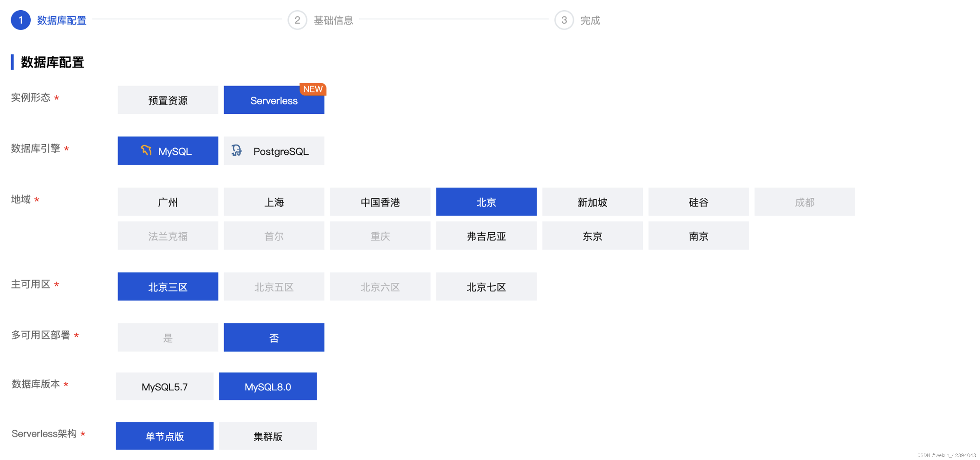Image resolution: width=980 pixels, height=460 pixels.
Task: Open the 完成 step label
Action: tap(590, 21)
